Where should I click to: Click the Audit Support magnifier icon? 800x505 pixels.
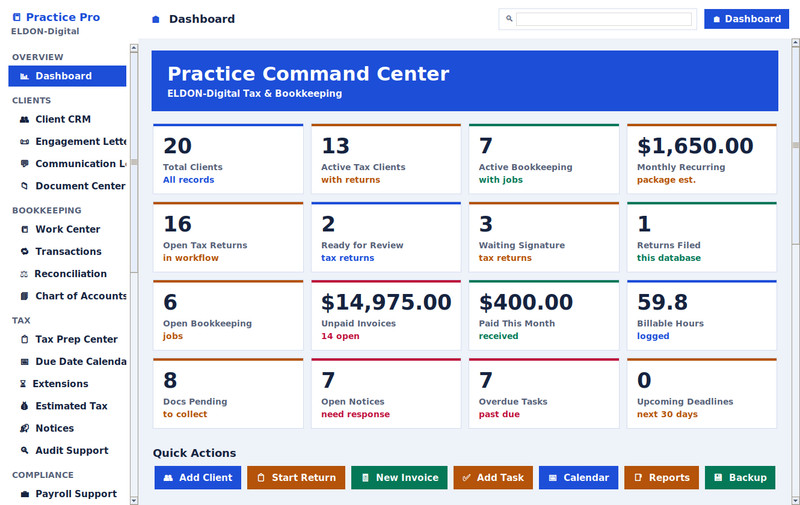pyautogui.click(x=24, y=450)
